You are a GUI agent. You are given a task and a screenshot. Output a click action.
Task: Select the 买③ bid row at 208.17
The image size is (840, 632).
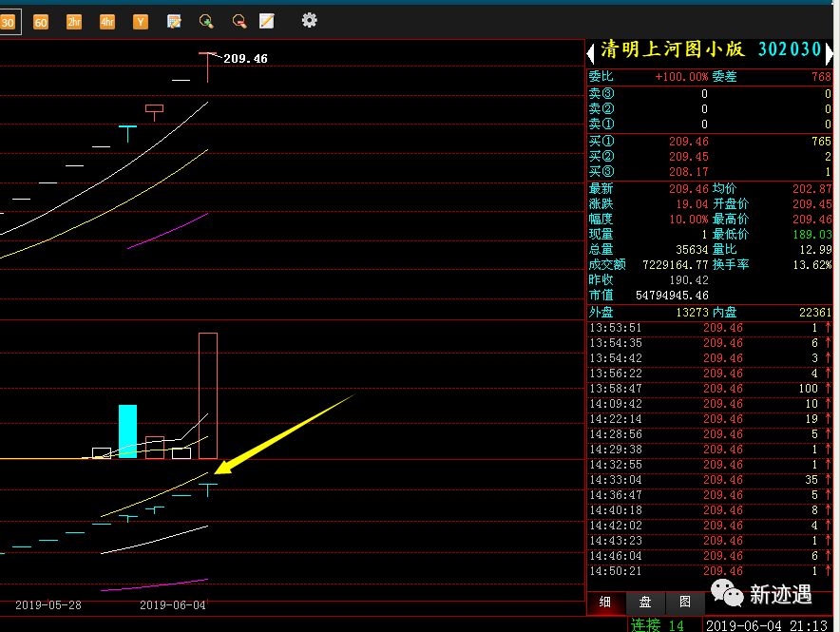pos(710,171)
